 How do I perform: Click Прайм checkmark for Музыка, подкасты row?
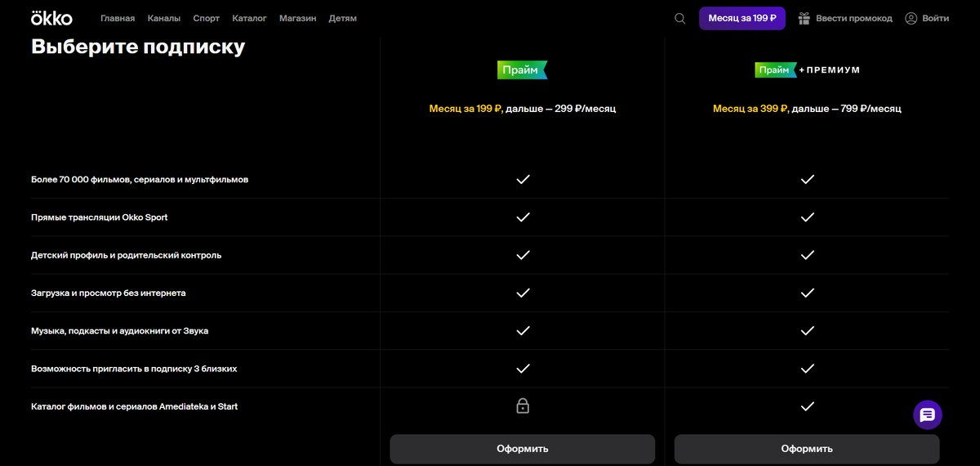tap(523, 331)
